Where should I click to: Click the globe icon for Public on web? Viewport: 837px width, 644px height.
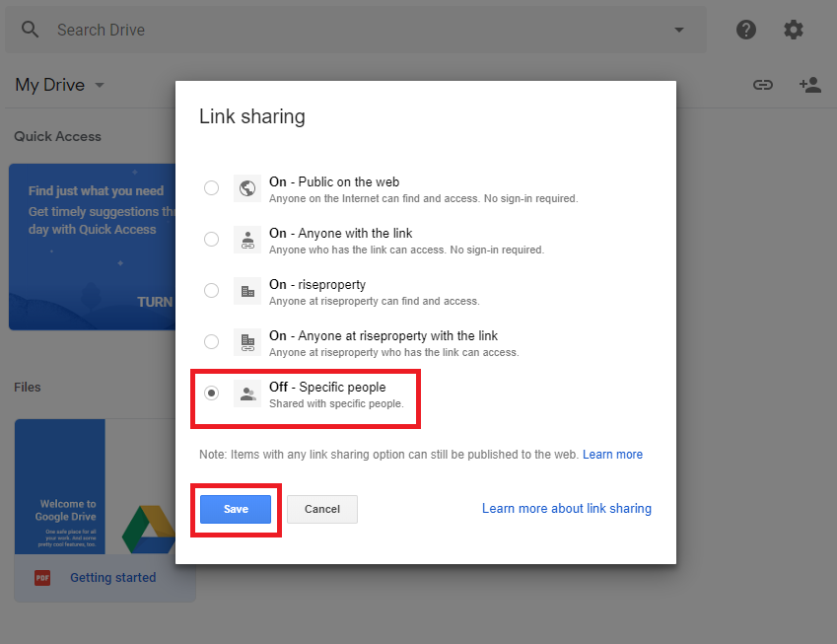(x=247, y=188)
